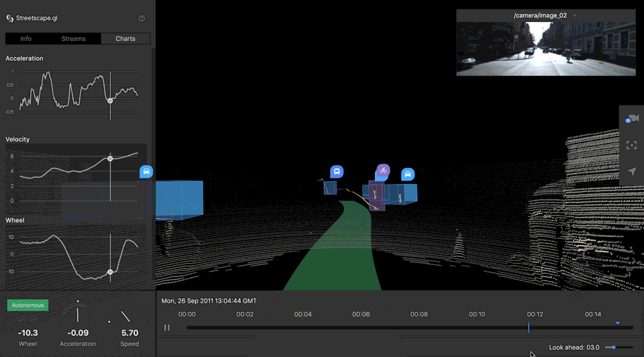Click the large blue car bounding box
This screenshot has height=357, width=644.
click(180, 200)
